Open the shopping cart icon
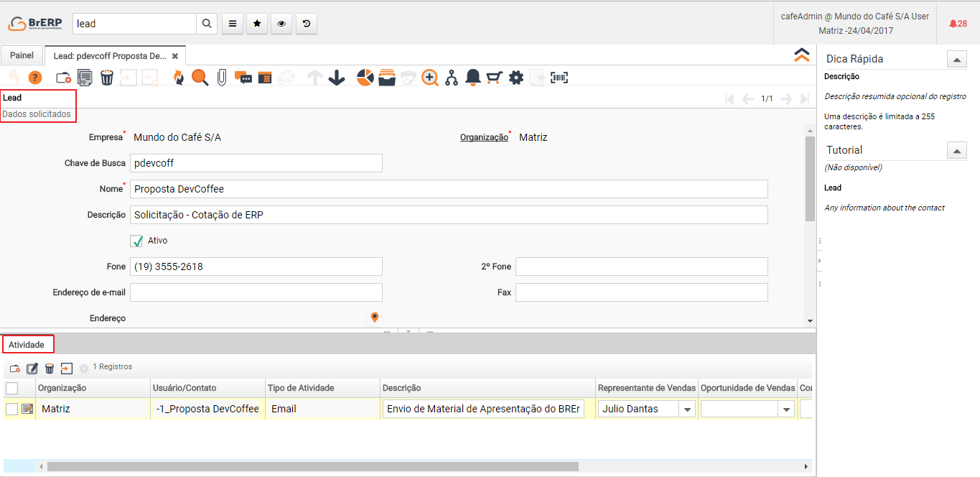Viewport: 980px width, 477px height. point(494,78)
